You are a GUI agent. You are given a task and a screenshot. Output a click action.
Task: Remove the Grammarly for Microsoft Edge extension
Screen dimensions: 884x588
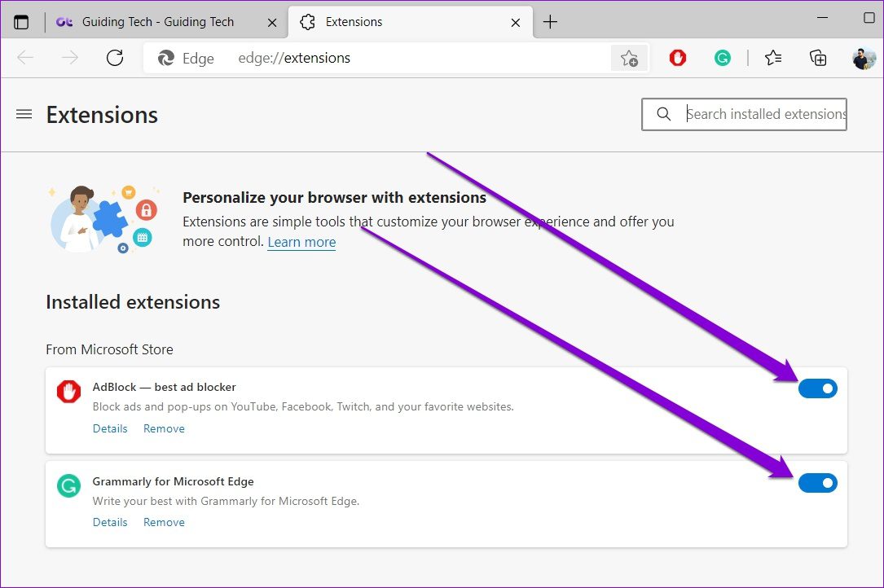coord(164,522)
